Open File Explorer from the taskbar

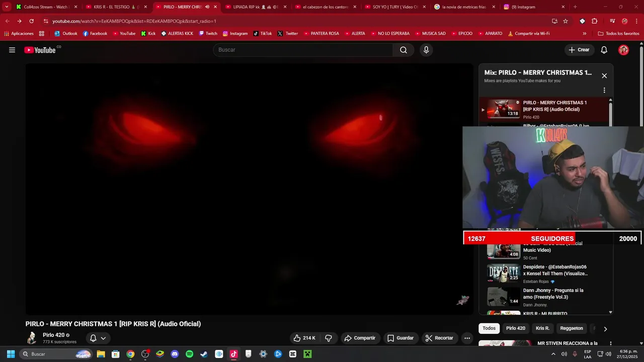[x=101, y=354]
